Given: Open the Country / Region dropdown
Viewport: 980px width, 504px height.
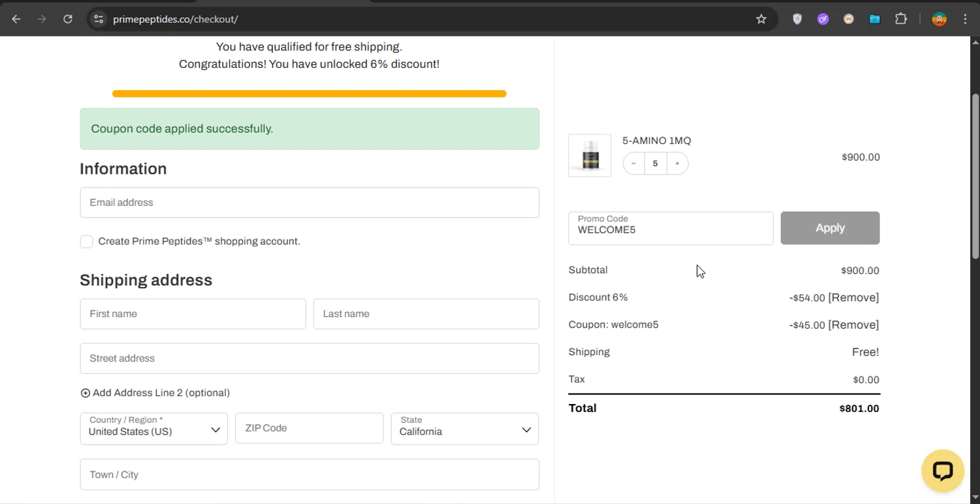Looking at the screenshot, I should click(x=154, y=429).
